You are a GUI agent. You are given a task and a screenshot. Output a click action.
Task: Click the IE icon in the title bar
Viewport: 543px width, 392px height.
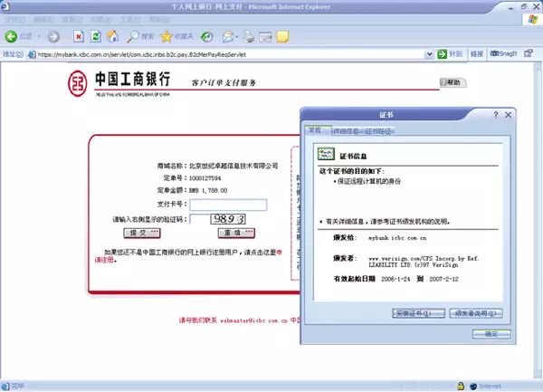[5, 6]
